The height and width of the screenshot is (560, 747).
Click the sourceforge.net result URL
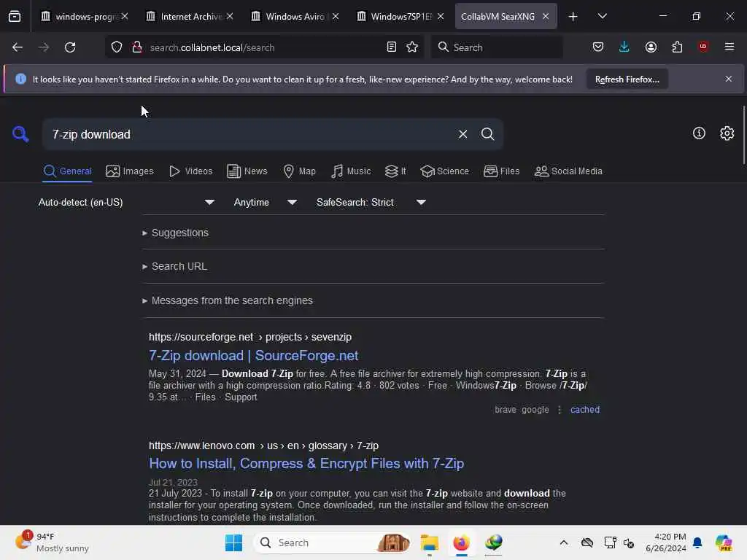point(250,337)
